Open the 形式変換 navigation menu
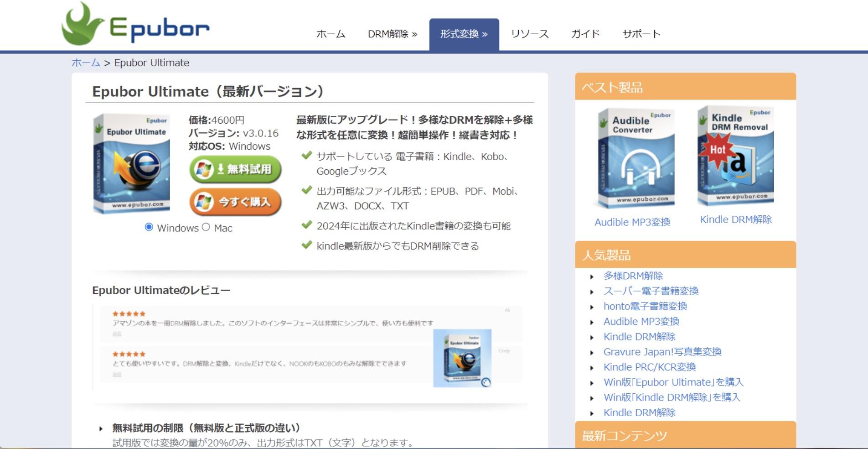Viewport: 868px width, 449px height. 464,34
